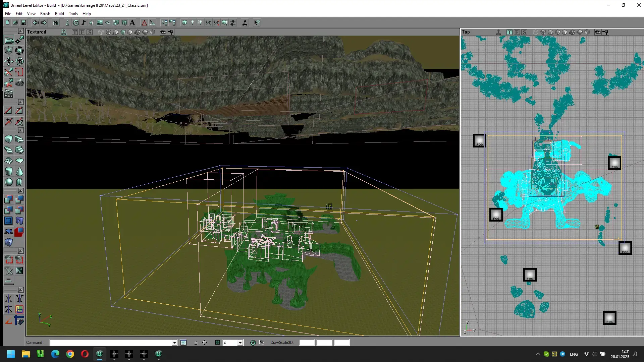Undo using the left arrow icon

pyautogui.click(x=35, y=22)
